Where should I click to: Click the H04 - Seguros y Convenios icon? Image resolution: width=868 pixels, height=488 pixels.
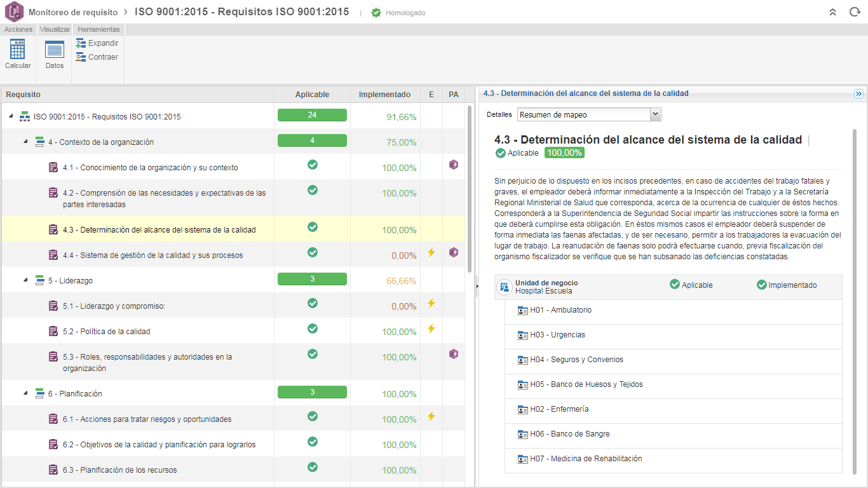coord(523,360)
